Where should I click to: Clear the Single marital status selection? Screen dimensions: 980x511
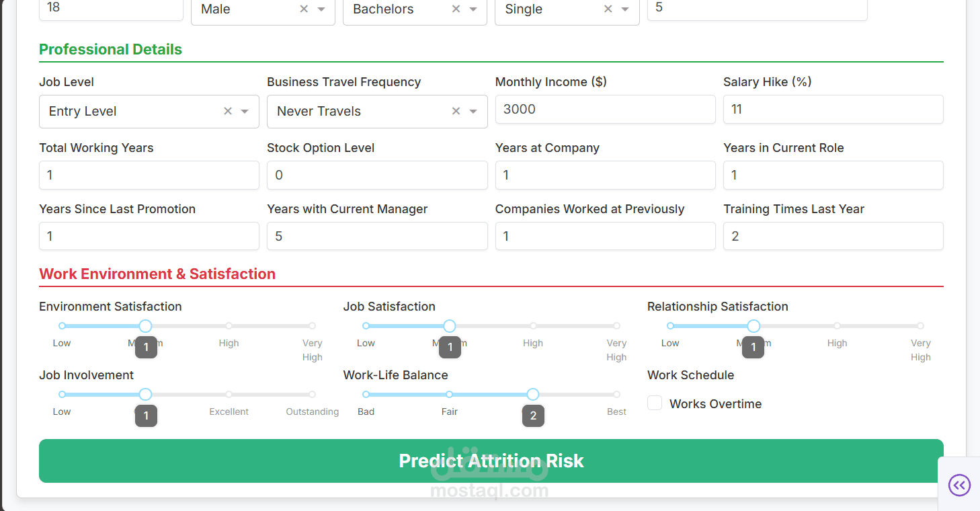click(x=608, y=9)
